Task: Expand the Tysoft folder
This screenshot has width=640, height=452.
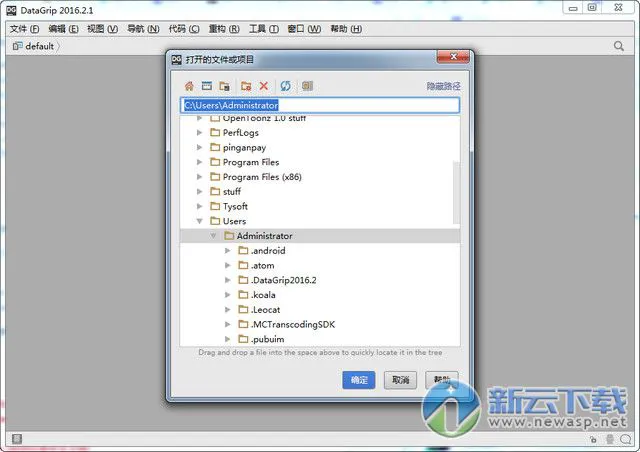Action: coord(200,206)
